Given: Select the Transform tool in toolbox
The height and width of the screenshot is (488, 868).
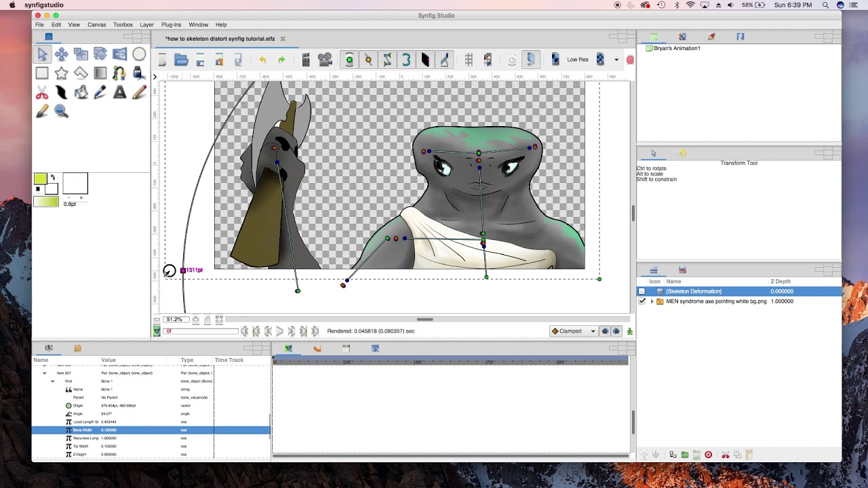Looking at the screenshot, I should click(42, 54).
